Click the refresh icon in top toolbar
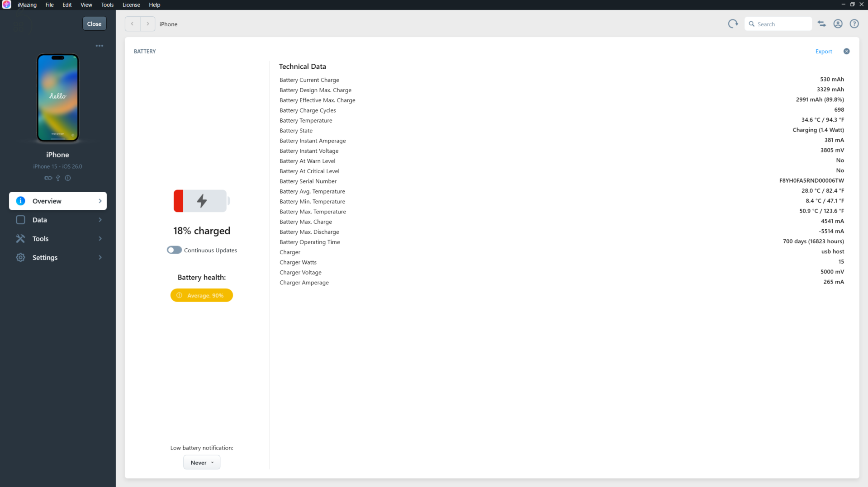868x487 pixels. click(733, 24)
